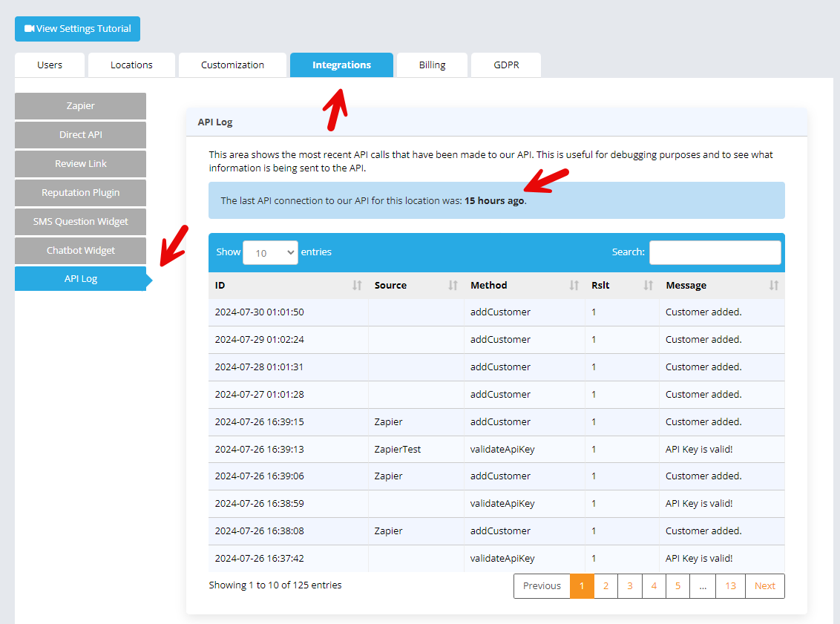
Task: Sort by Rslt column arrows
Action: [648, 286]
